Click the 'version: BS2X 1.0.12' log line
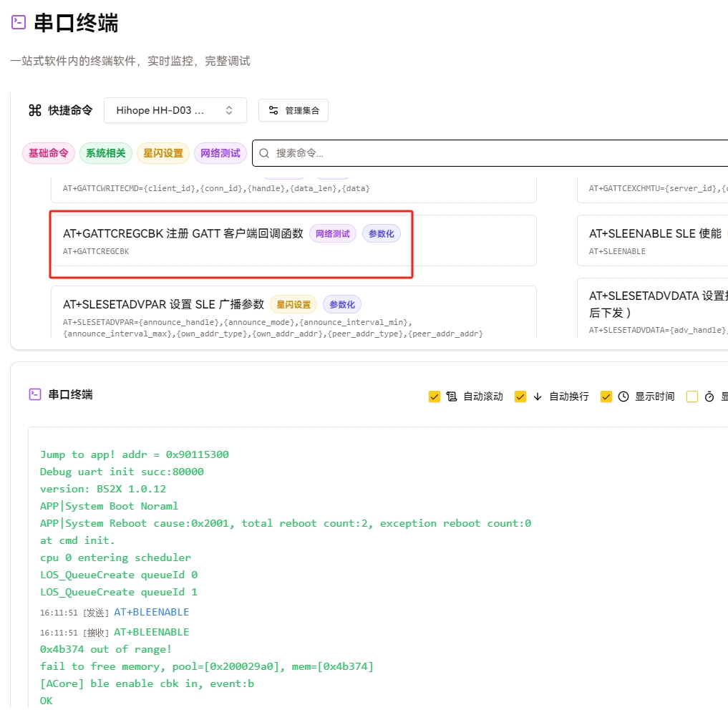The height and width of the screenshot is (720, 728). click(102, 489)
